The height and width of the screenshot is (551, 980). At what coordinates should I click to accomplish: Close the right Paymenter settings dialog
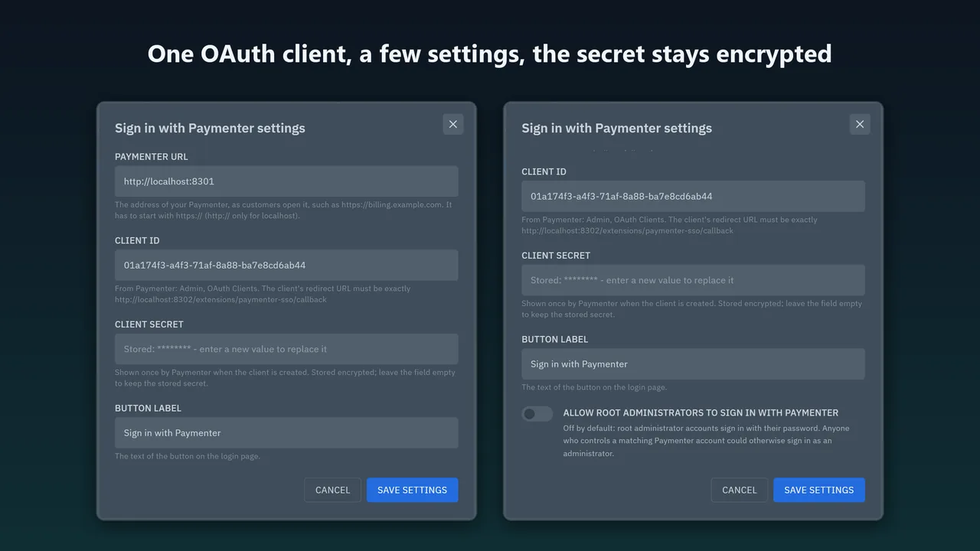point(860,124)
